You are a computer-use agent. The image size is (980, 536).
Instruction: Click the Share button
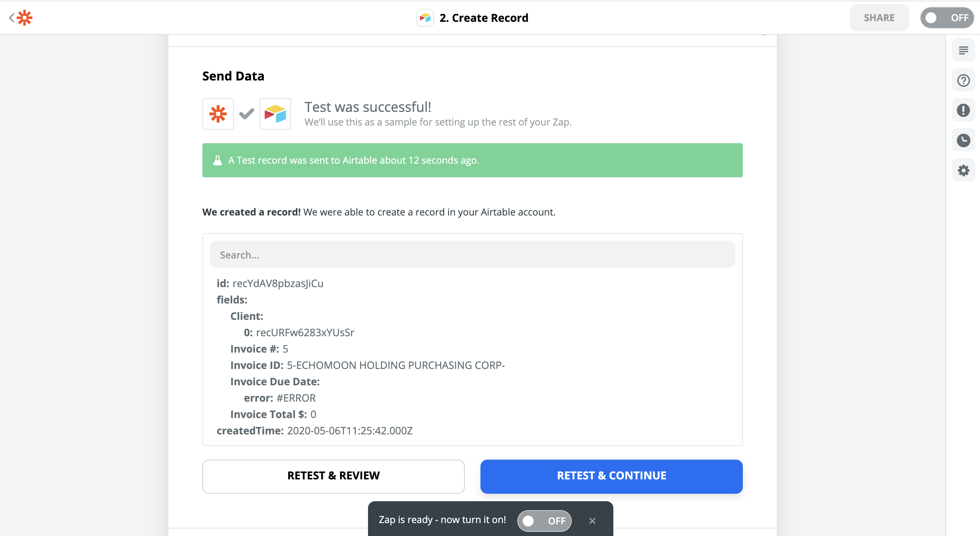(878, 18)
